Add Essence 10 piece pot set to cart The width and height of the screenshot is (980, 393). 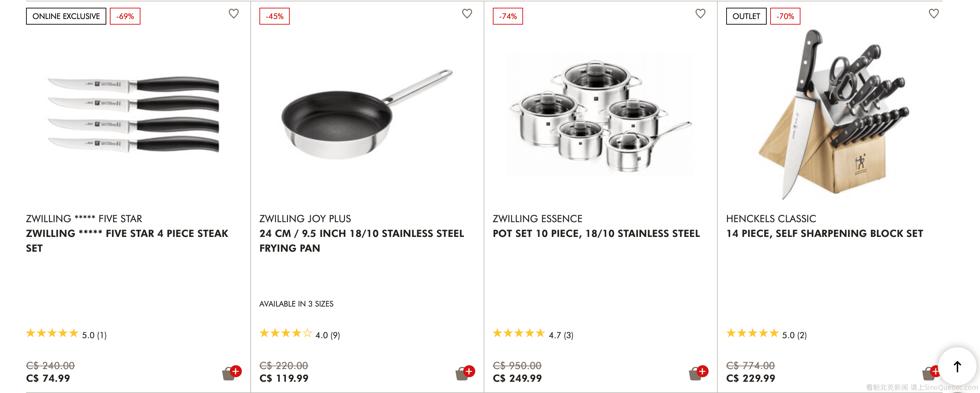pyautogui.click(x=698, y=373)
